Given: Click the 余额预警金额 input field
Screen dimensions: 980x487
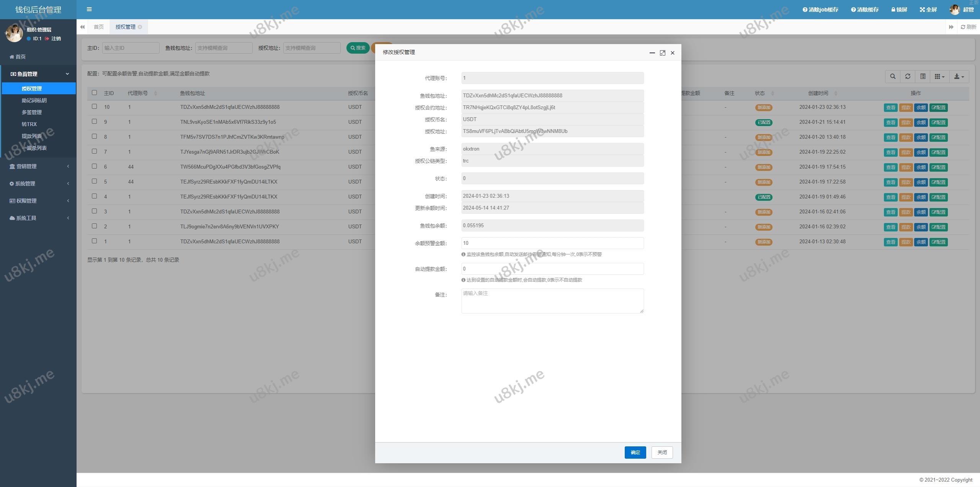Looking at the screenshot, I should click(552, 243).
